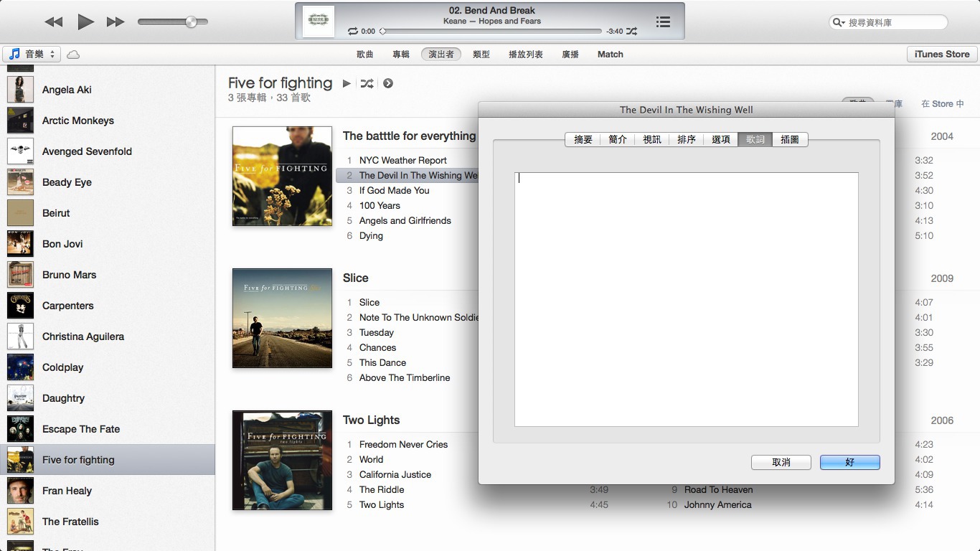Select the song Road To Heaven
Screen dimensions: 980x551
[x=718, y=490]
